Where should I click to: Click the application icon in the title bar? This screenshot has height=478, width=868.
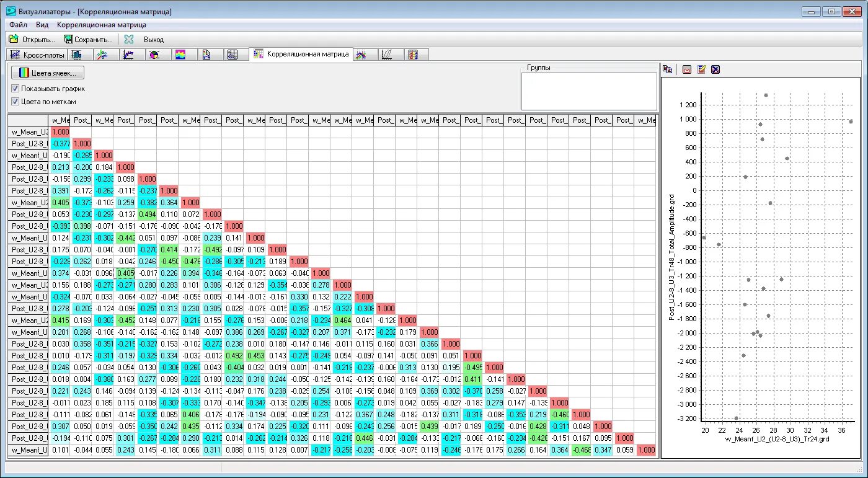[x=11, y=11]
